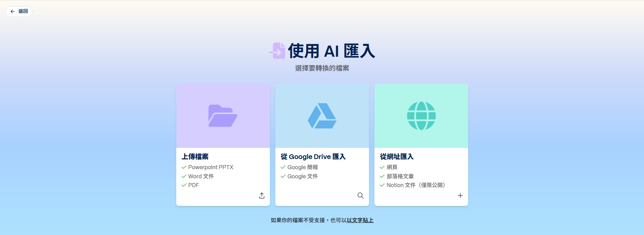The height and width of the screenshot is (235, 644).
Task: Select the 上傳檔案 card title
Action: click(x=195, y=157)
